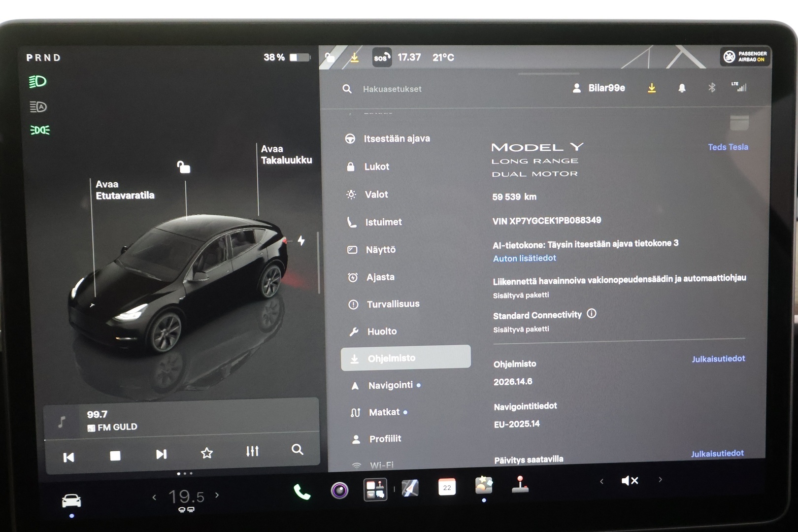Tap the padlock icon above the car
The width and height of the screenshot is (798, 532).
(183, 167)
